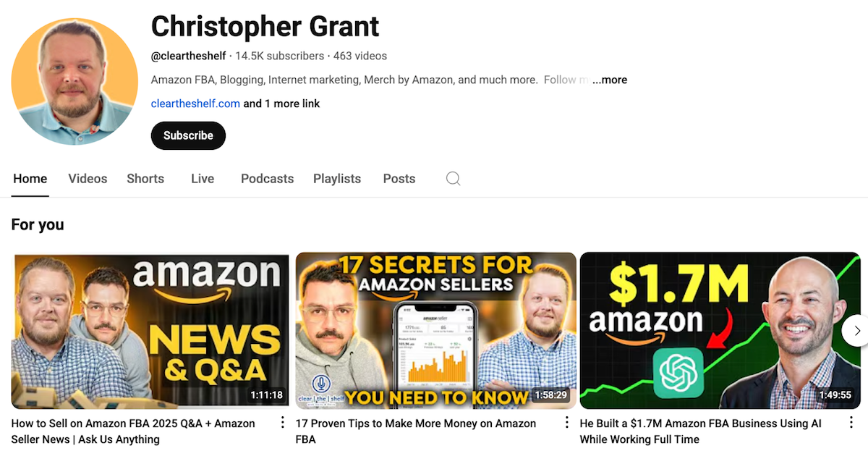Expand channel description with ...more

[x=610, y=80]
